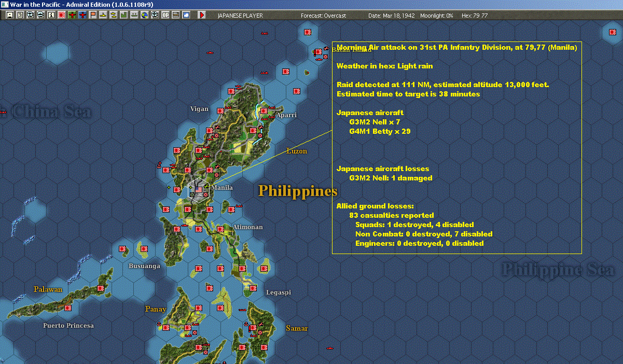623x364 pixels.
Task: Click the 'Samar' map label
Action: tap(297, 328)
